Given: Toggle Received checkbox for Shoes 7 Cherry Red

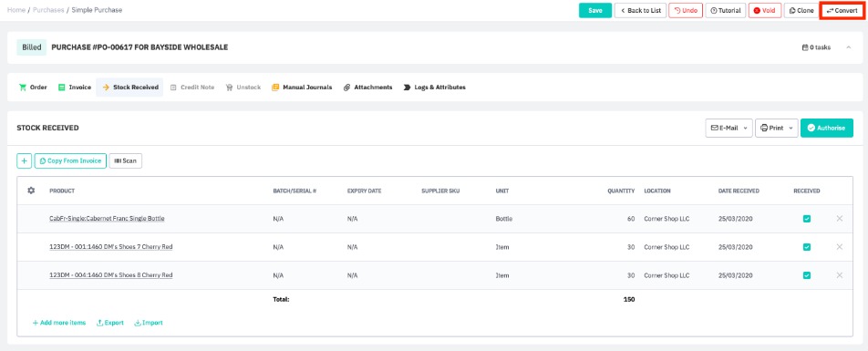Looking at the screenshot, I should pyautogui.click(x=807, y=247).
